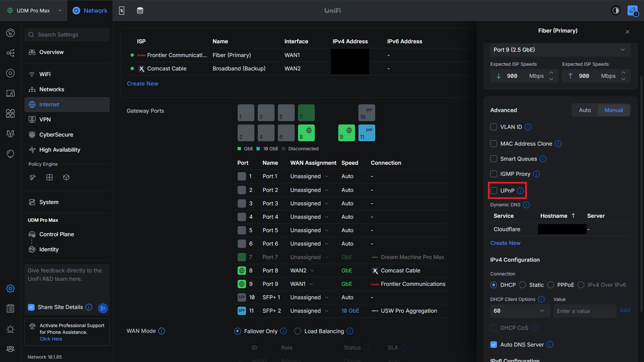Open the insights lightbulb icon in left rail

click(x=10, y=154)
